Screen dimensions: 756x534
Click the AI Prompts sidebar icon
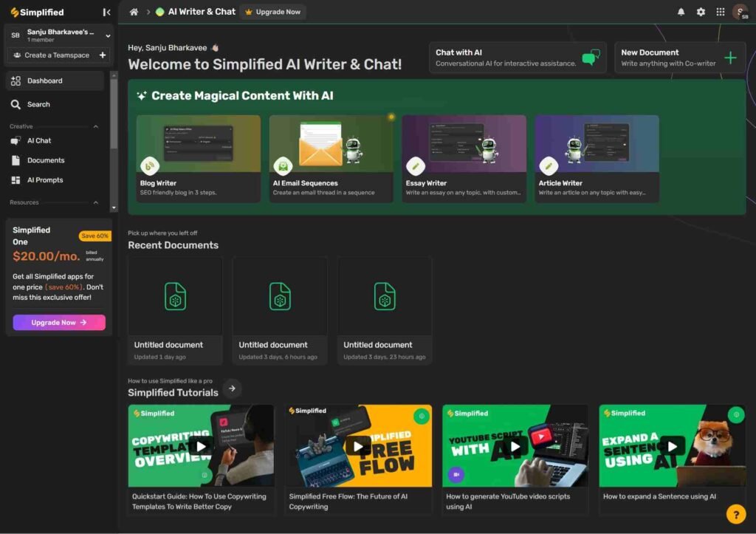coord(16,180)
